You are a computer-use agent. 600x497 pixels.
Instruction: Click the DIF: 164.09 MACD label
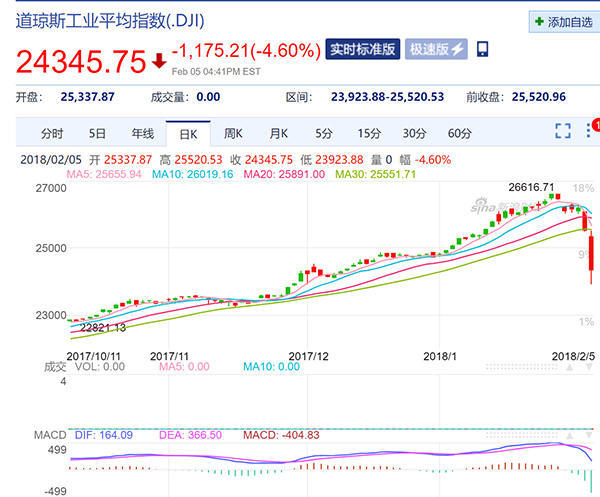104,435
